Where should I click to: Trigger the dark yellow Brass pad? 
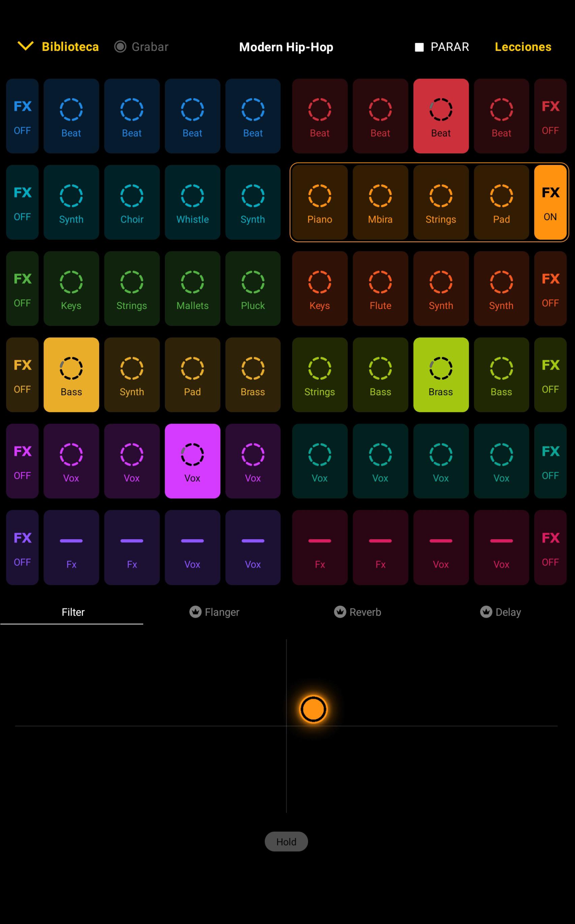click(253, 375)
